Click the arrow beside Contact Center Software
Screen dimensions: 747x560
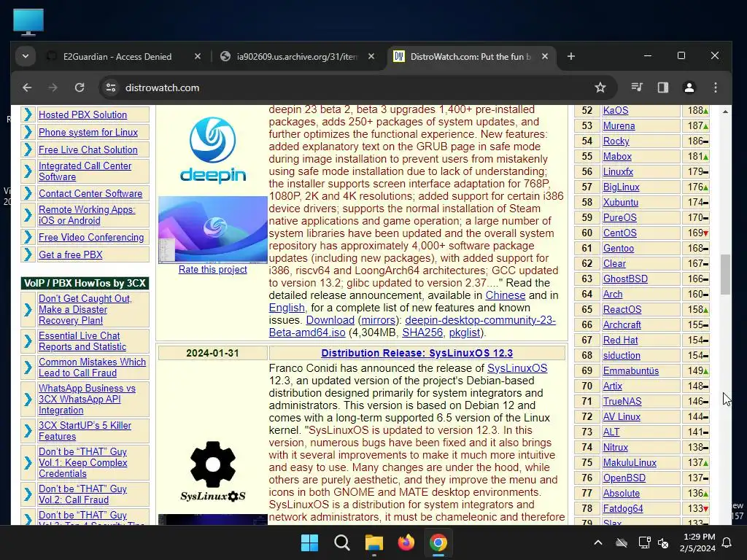coord(28,193)
